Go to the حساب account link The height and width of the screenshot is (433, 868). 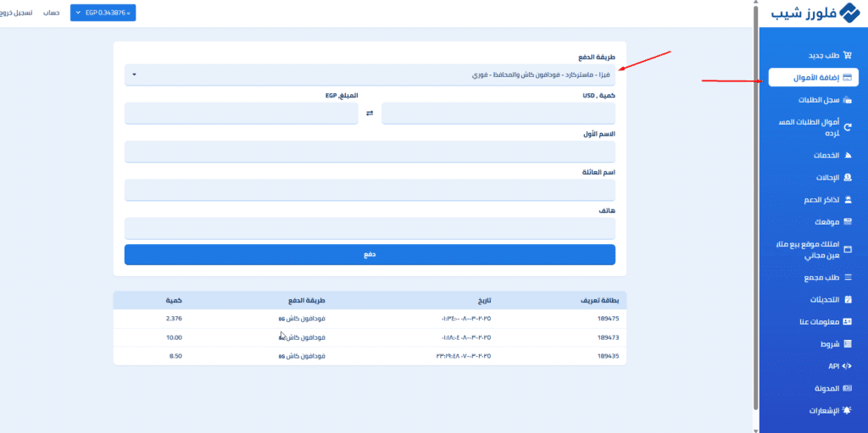[x=52, y=13]
